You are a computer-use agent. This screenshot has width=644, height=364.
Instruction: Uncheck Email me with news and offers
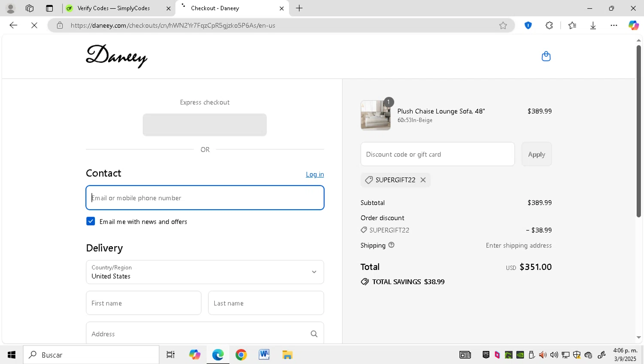click(91, 221)
